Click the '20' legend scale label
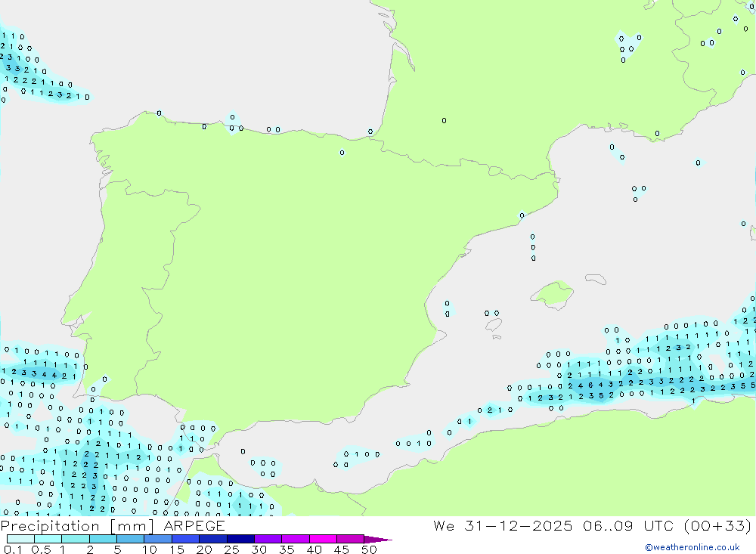 click(204, 549)
